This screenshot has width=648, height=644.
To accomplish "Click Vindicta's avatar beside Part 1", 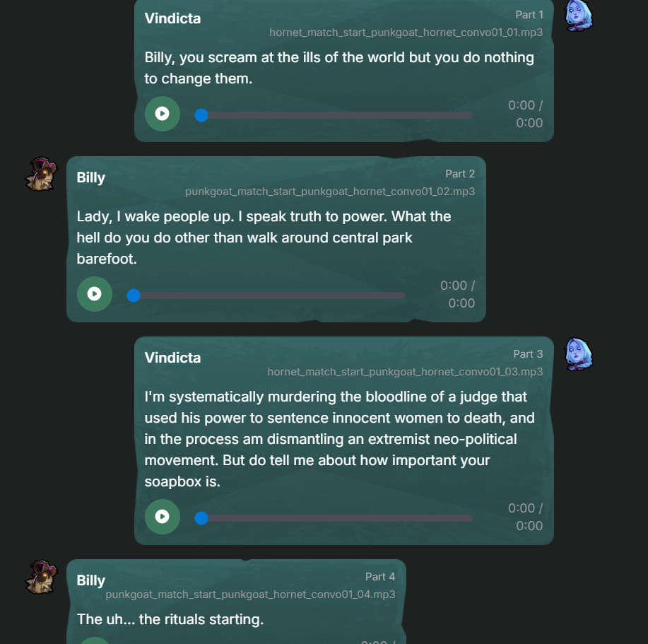I will (579, 16).
